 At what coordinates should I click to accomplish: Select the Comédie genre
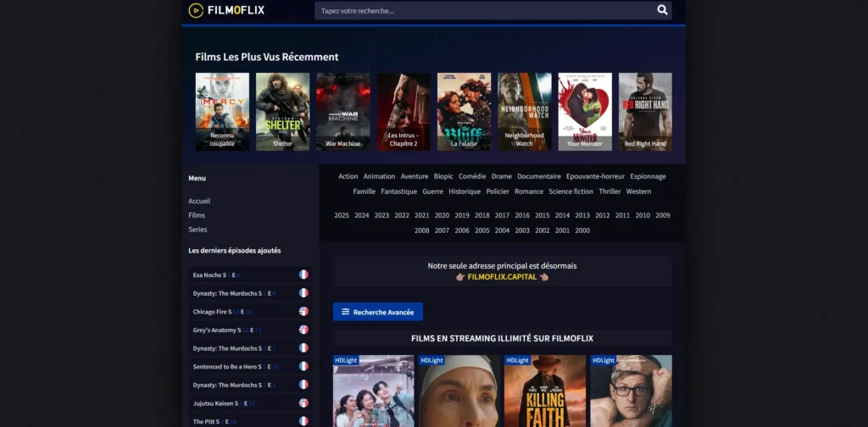click(x=472, y=176)
